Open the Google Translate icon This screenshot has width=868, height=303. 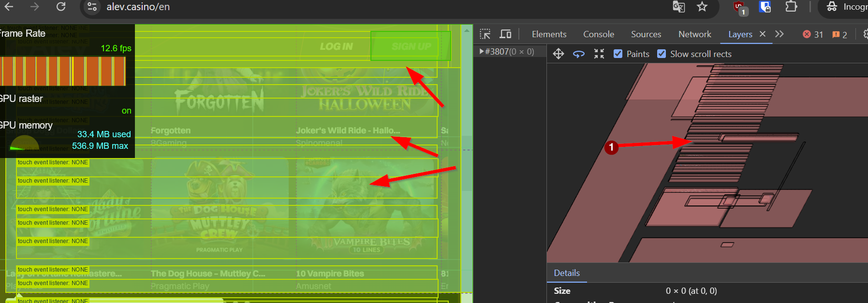679,7
